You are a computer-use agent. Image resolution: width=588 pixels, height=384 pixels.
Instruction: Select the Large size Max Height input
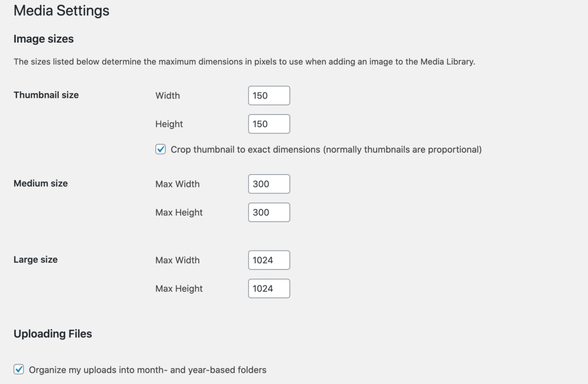pyautogui.click(x=269, y=288)
